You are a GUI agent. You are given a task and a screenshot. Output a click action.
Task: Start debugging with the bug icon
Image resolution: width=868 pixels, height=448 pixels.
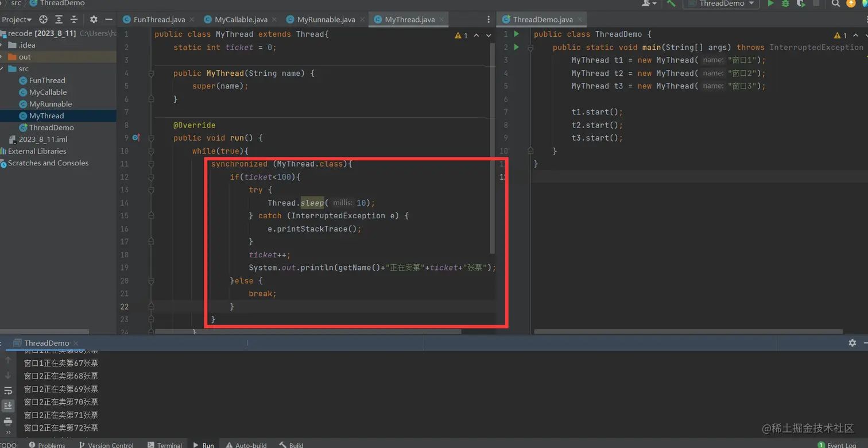tap(786, 3)
